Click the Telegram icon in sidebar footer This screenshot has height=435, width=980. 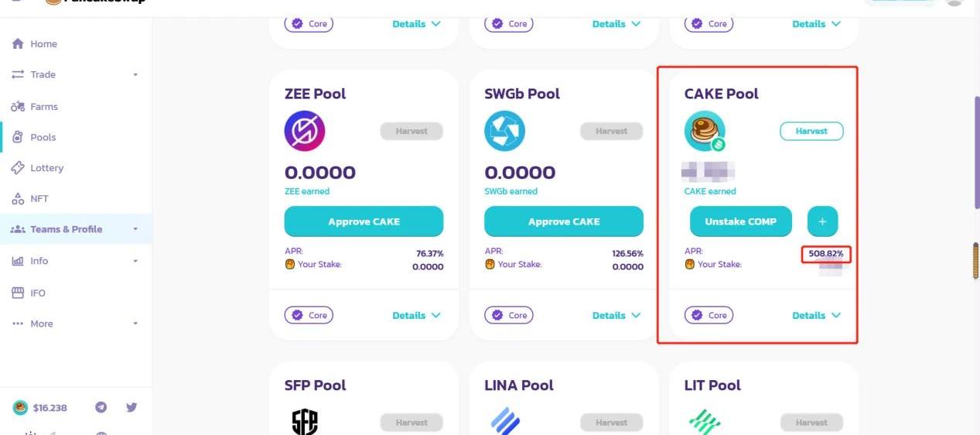(101, 407)
